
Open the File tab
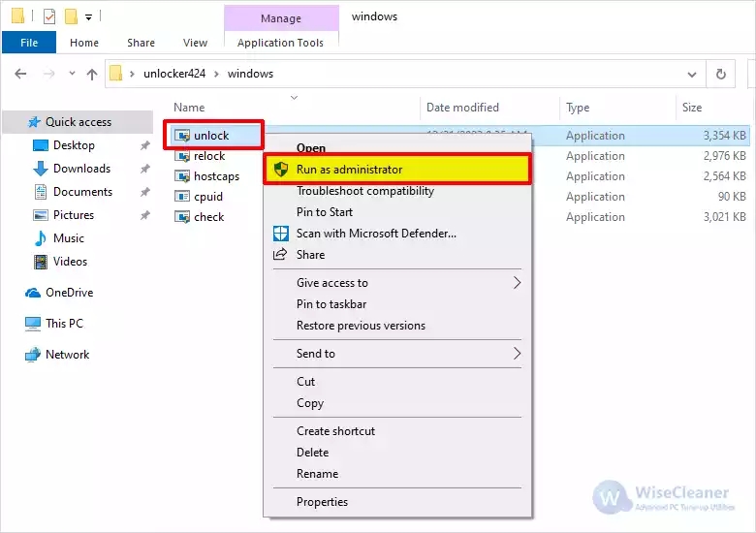(x=29, y=43)
